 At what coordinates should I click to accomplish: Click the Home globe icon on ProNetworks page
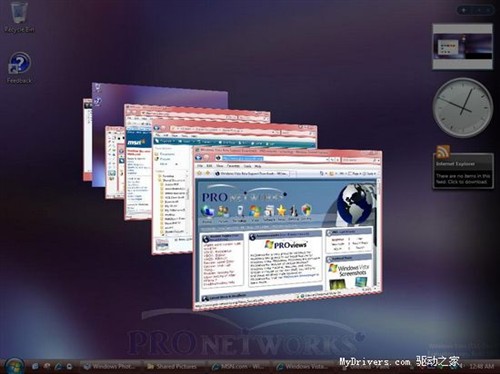[x=208, y=213]
